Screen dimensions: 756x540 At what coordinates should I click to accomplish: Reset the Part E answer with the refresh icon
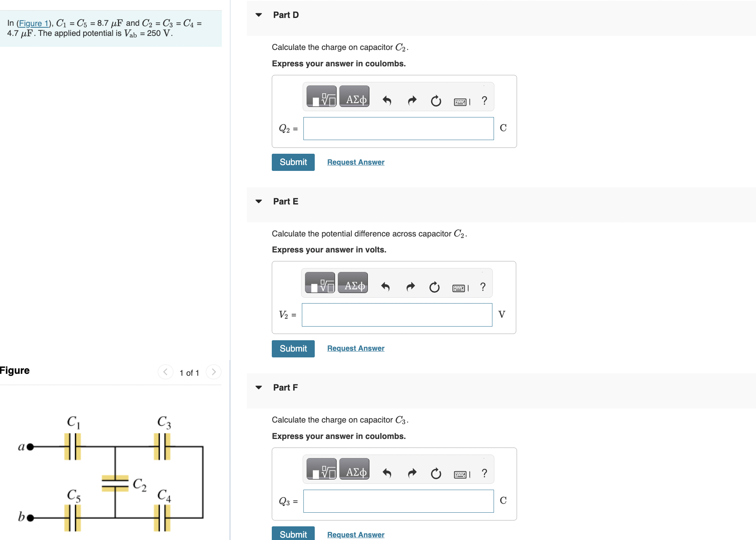click(435, 287)
